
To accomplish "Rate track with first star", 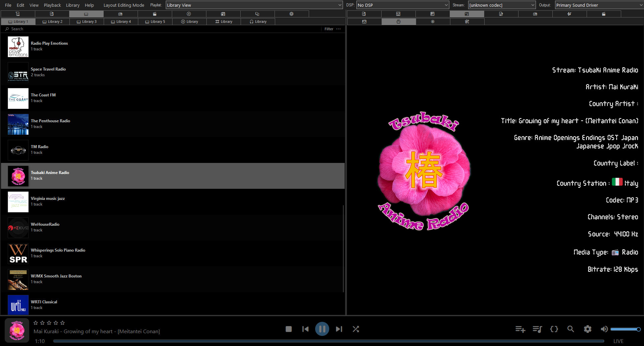I will tap(36, 323).
